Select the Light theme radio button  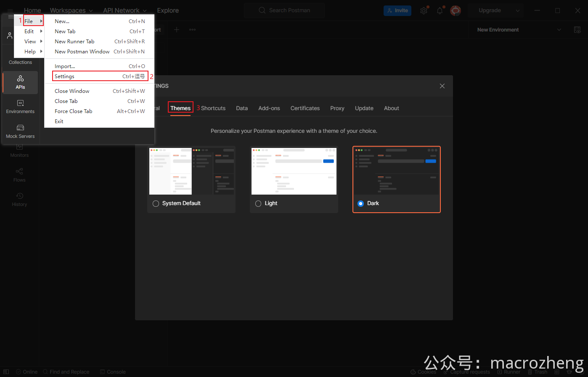pyautogui.click(x=258, y=203)
